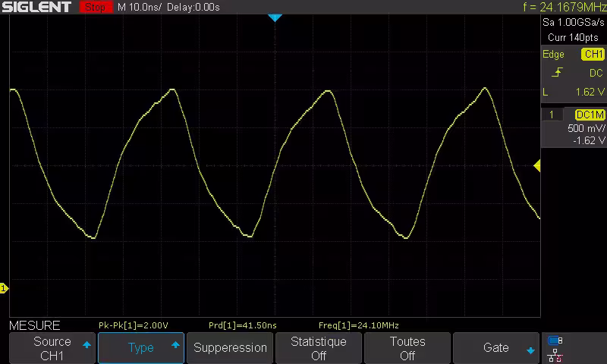607x364 pixels.
Task: Click the red Stop status indicator
Action: (x=96, y=7)
